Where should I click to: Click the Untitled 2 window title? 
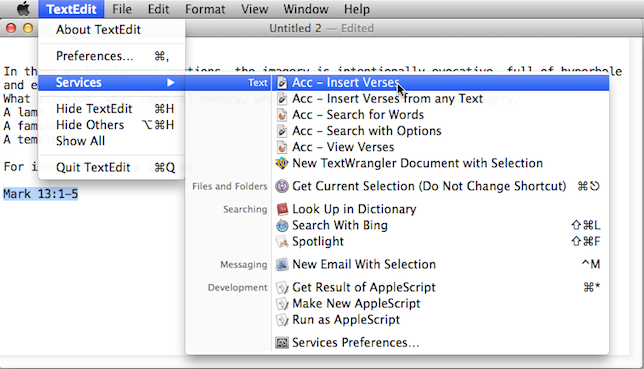coord(295,28)
